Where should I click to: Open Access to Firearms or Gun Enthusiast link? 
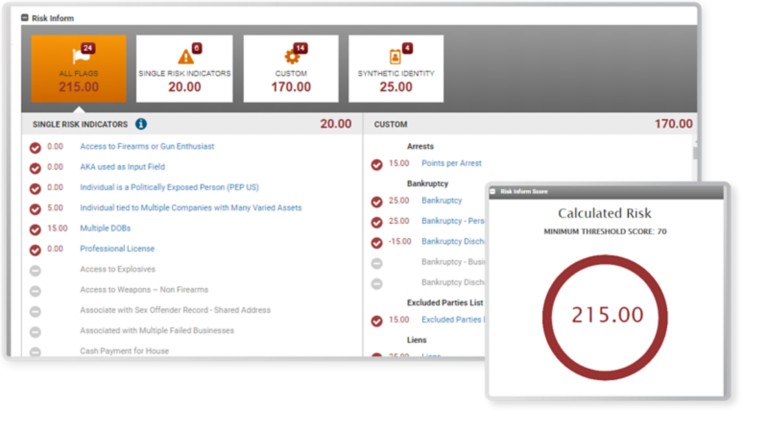(147, 146)
